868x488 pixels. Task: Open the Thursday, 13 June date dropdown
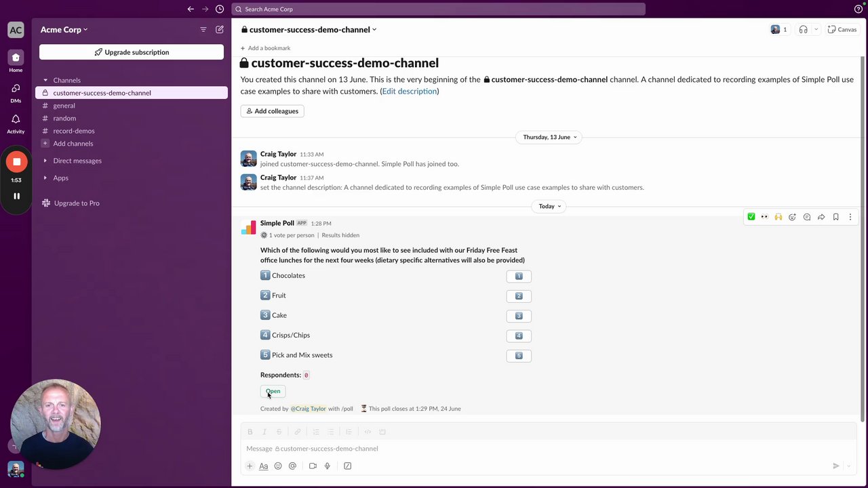coord(550,137)
